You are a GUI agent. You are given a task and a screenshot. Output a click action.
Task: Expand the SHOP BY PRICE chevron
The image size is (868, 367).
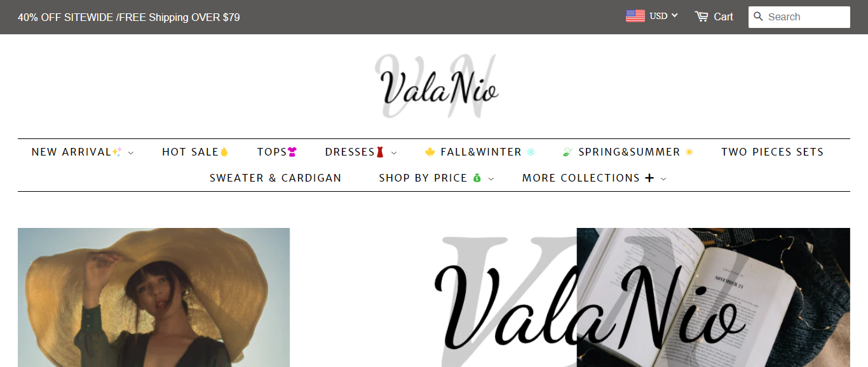coord(491,178)
